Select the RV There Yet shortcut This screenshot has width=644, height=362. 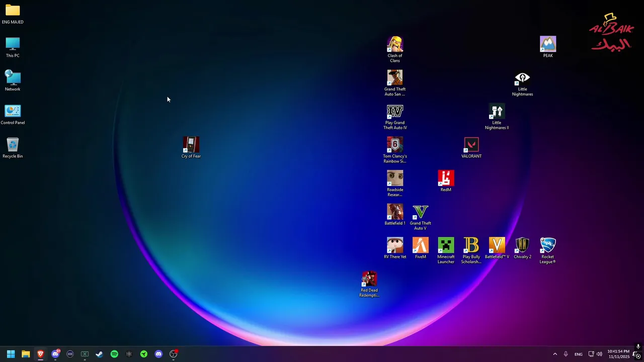395,248
